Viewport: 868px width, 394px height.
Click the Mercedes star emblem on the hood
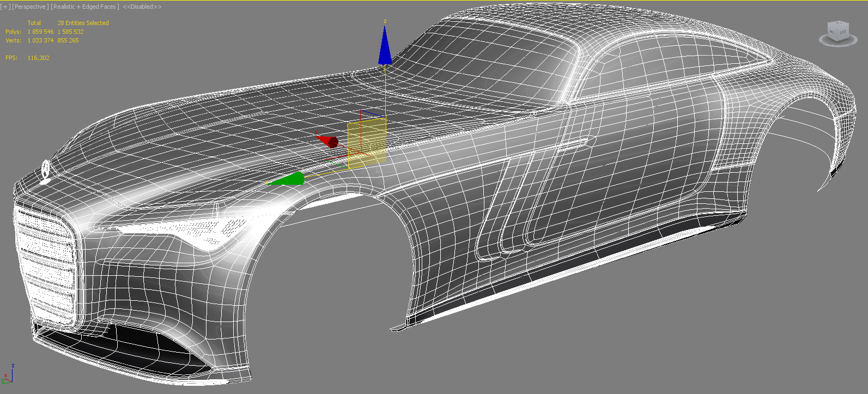(46, 169)
